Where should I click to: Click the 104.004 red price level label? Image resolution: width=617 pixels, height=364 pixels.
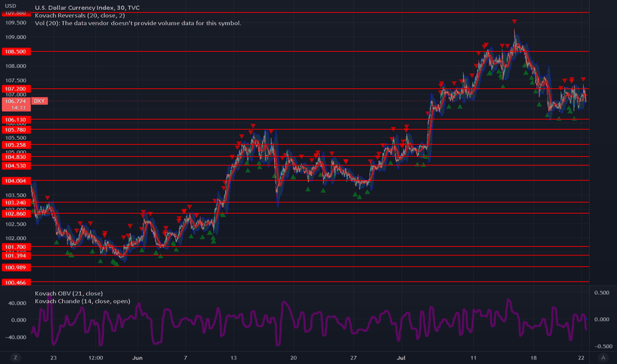pyautogui.click(x=16, y=181)
